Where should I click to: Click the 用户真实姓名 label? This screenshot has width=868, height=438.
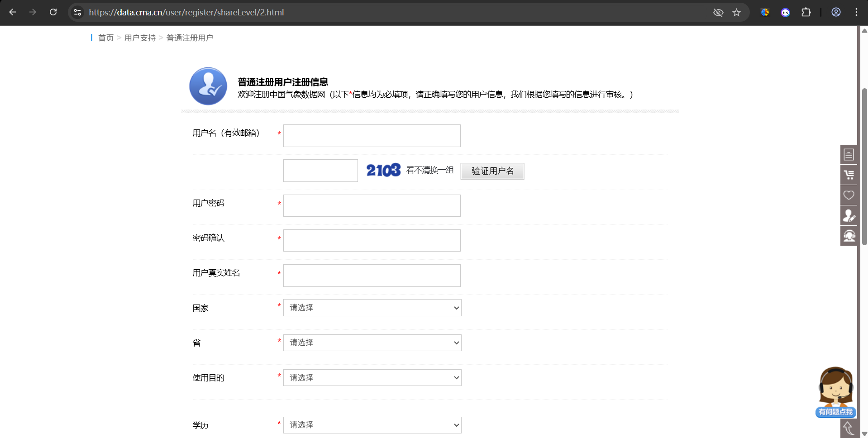[x=216, y=273]
